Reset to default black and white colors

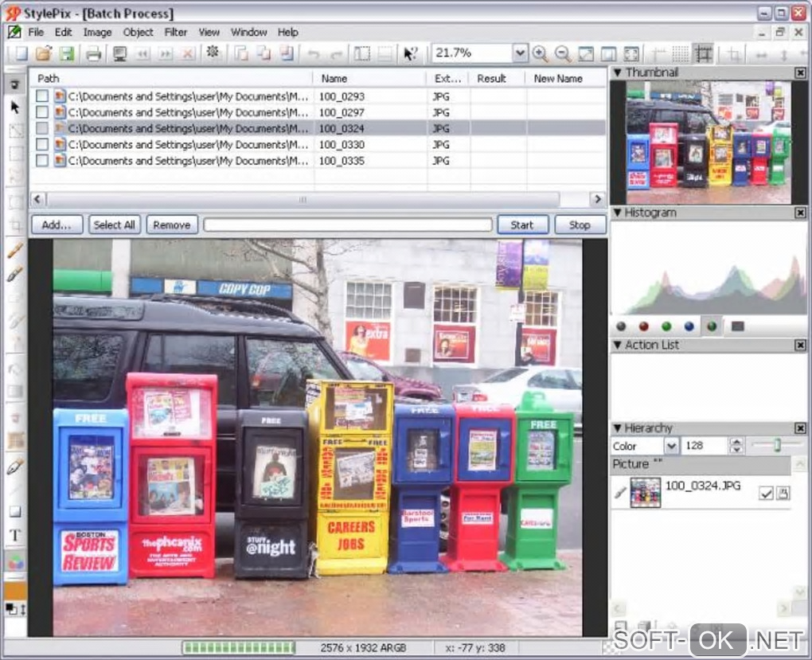tap(10, 609)
